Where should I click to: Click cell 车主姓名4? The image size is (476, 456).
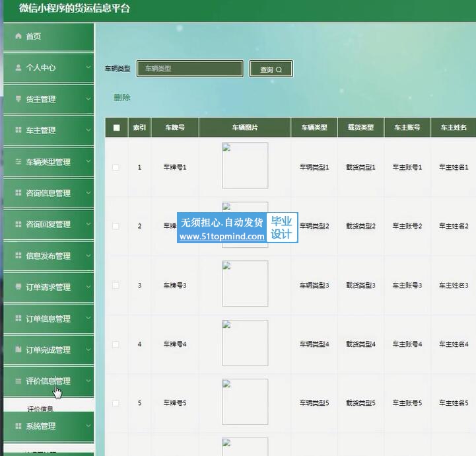pyautogui.click(x=454, y=344)
